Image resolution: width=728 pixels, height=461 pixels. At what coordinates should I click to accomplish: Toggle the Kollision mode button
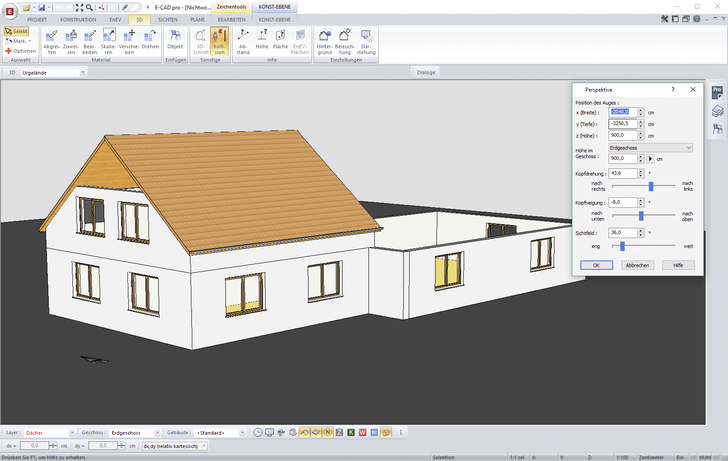click(x=219, y=41)
